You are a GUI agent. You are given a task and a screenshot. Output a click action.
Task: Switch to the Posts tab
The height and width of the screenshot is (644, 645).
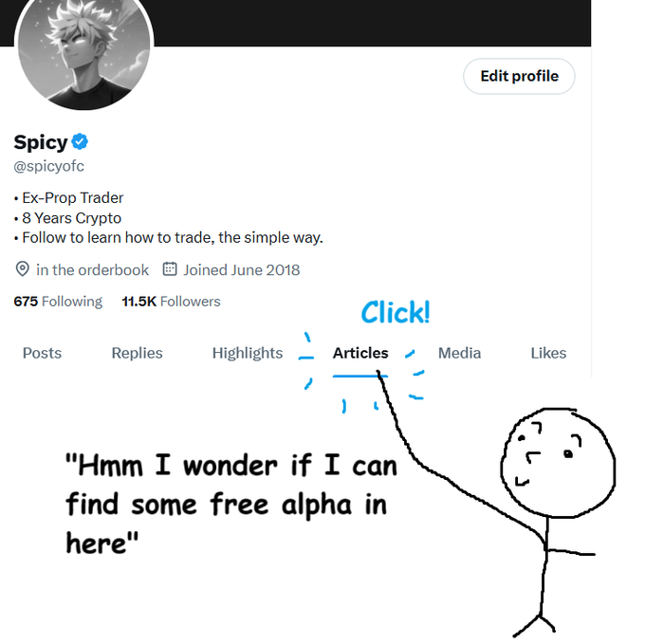click(42, 353)
